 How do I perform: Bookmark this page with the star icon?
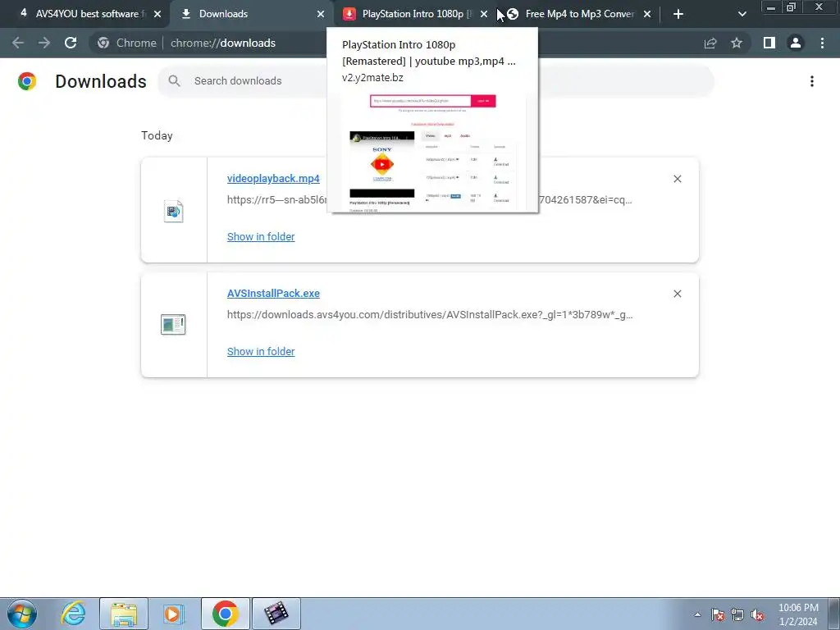click(737, 43)
